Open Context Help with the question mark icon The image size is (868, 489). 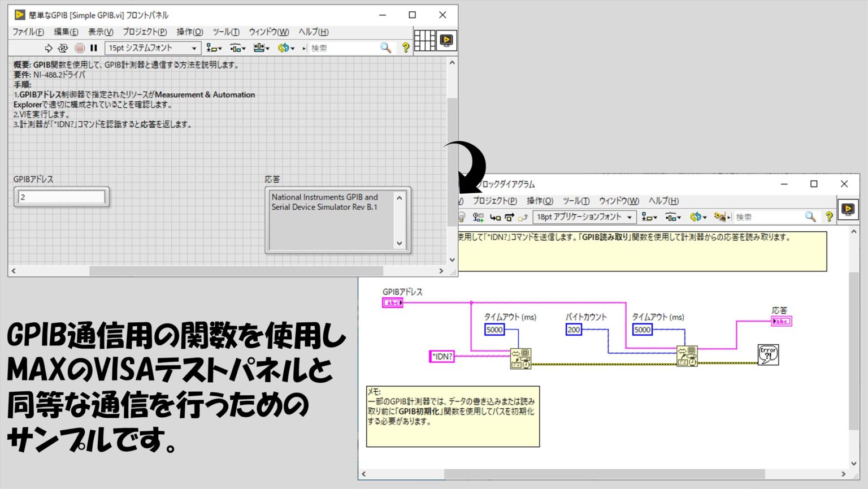click(x=407, y=48)
